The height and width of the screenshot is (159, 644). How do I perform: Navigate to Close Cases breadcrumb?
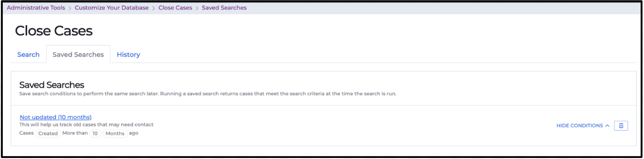[x=175, y=8]
